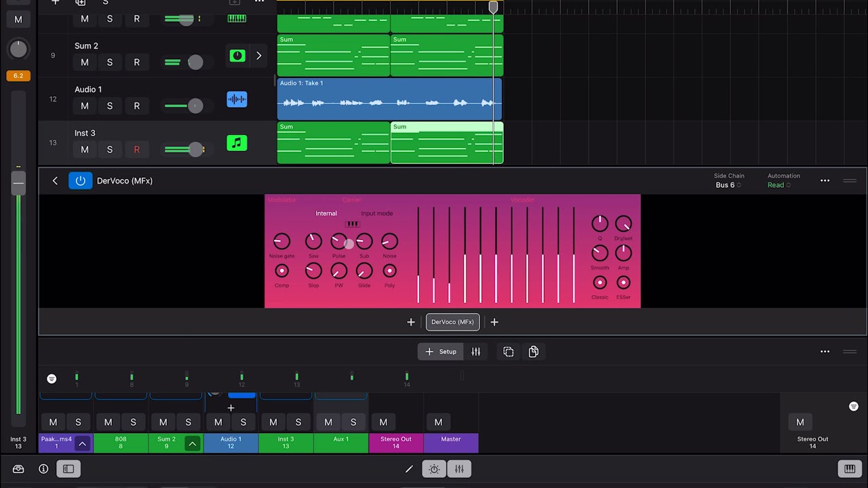Click the mixer paste settings icon
Image resolution: width=868 pixels, height=488 pixels.
(534, 352)
